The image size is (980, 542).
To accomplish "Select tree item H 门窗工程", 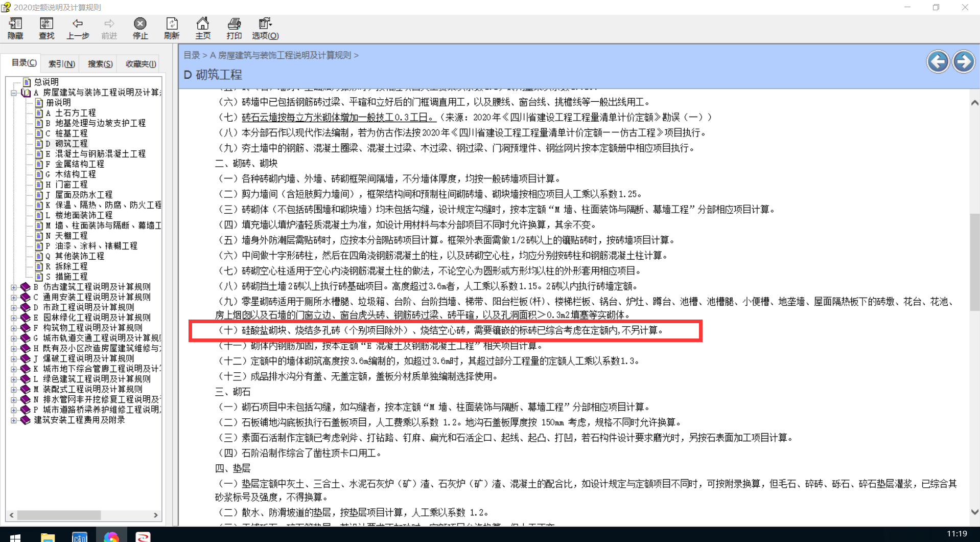I will click(66, 185).
